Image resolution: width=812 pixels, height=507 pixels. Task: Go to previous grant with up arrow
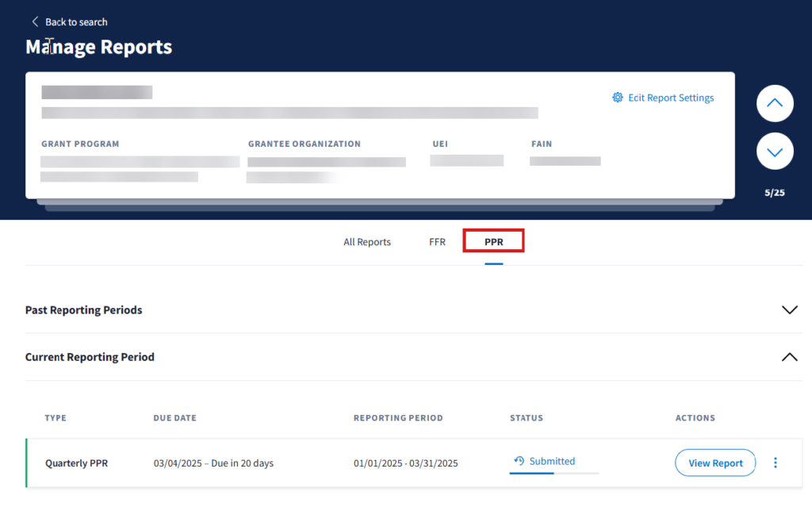pos(775,103)
